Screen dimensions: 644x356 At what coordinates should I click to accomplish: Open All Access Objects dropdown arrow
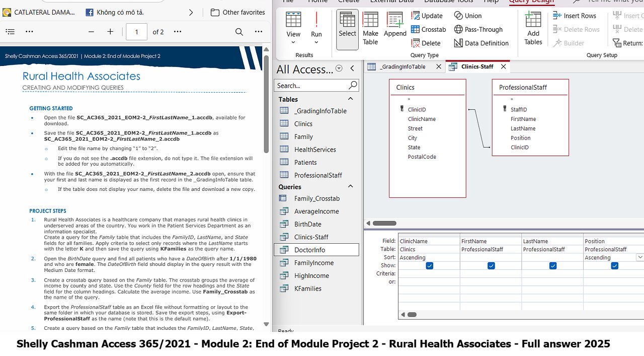point(339,68)
